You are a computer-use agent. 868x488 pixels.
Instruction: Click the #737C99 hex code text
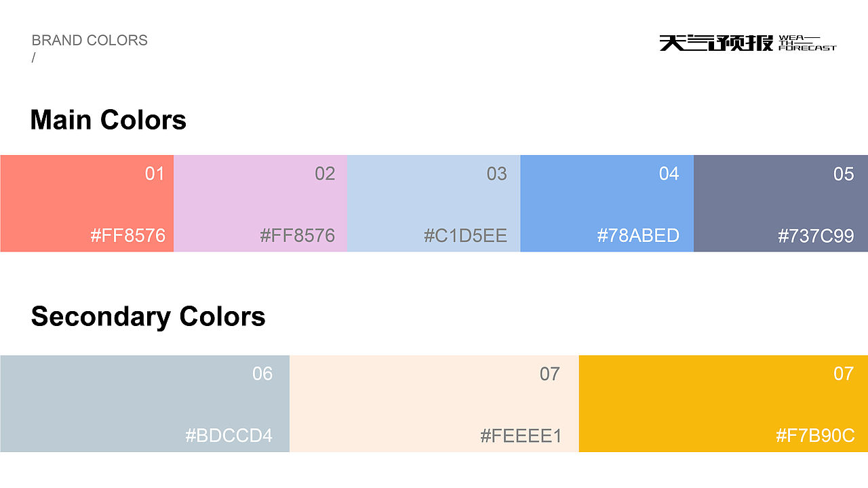pos(816,236)
